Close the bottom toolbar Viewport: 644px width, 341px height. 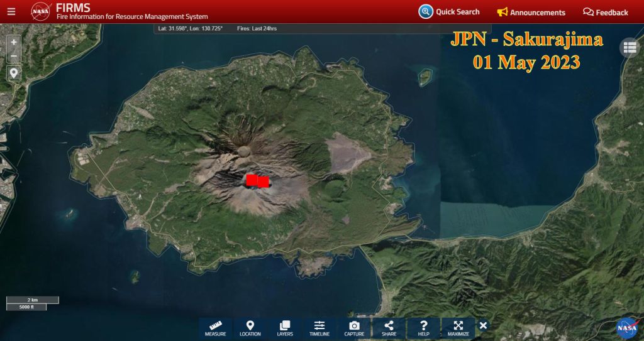pos(483,325)
